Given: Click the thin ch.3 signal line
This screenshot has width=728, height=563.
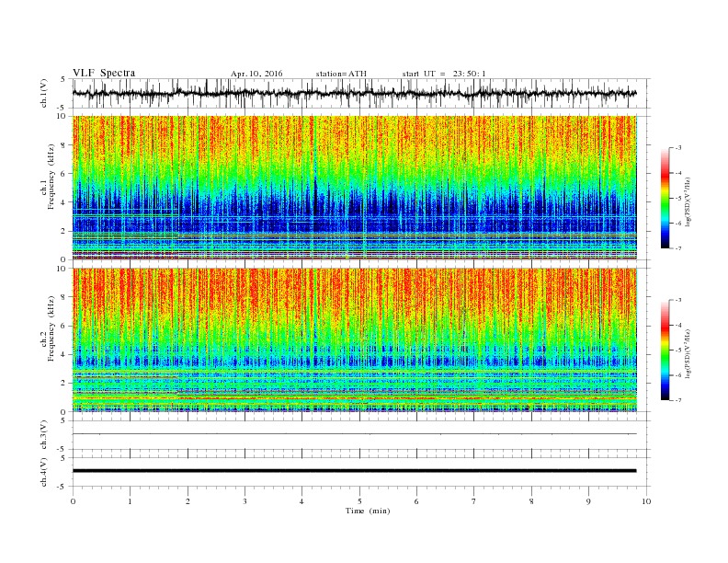Looking at the screenshot, I should 354,434.
